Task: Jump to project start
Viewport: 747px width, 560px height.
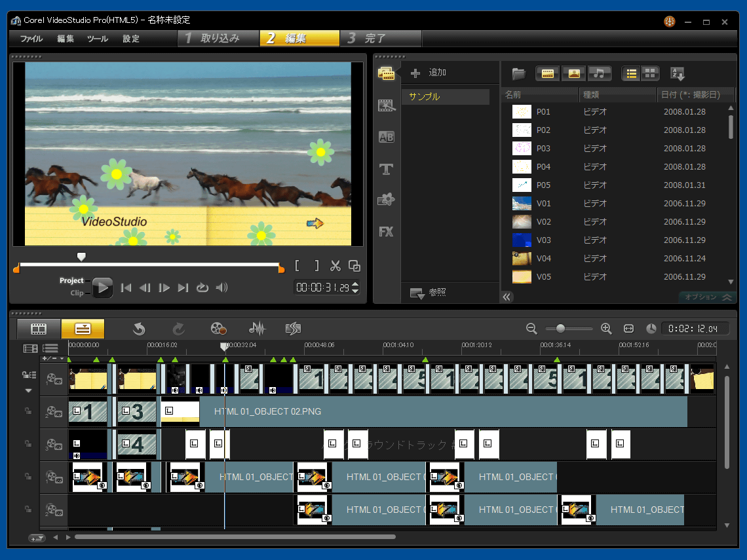Action: click(x=126, y=288)
